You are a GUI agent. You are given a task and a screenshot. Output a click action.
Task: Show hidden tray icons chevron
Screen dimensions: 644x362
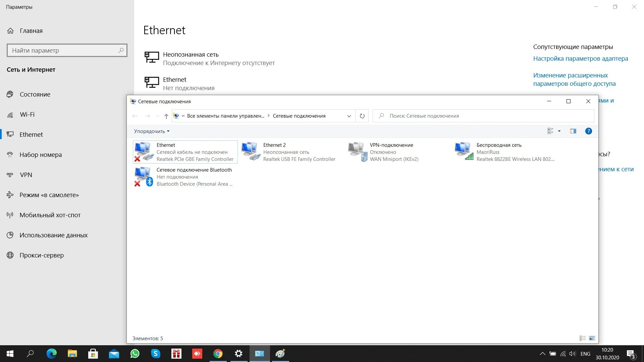pyautogui.click(x=542, y=354)
